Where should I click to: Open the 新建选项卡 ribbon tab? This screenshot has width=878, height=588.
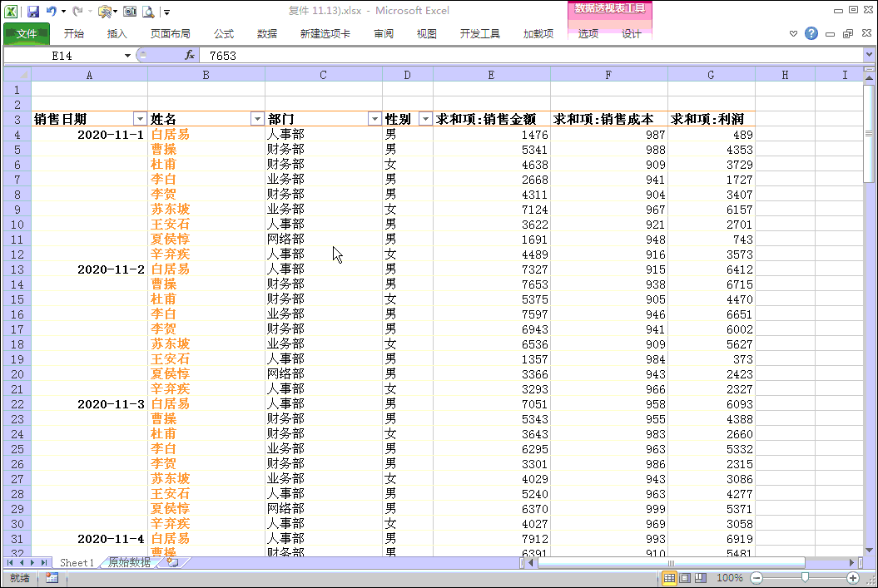pyautogui.click(x=325, y=33)
